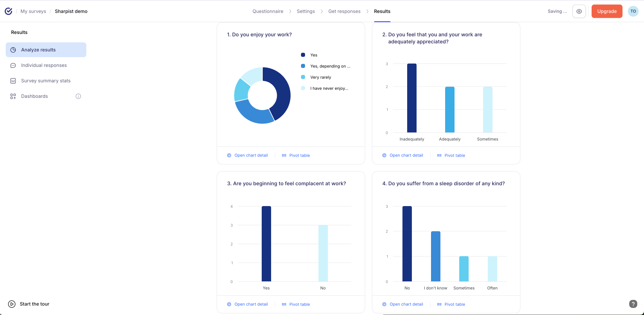Image resolution: width=644 pixels, height=315 pixels.
Task: Click the My surveys breadcrumb link
Action: tap(33, 11)
